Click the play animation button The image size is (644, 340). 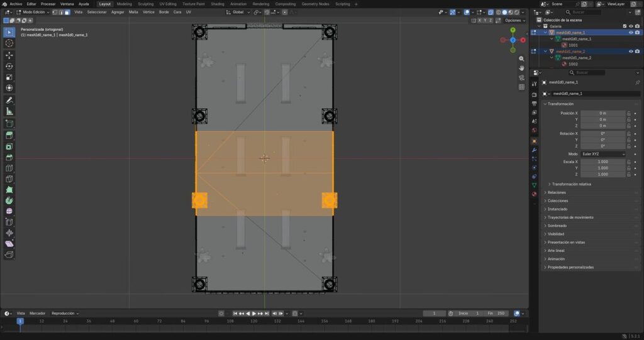(254, 314)
